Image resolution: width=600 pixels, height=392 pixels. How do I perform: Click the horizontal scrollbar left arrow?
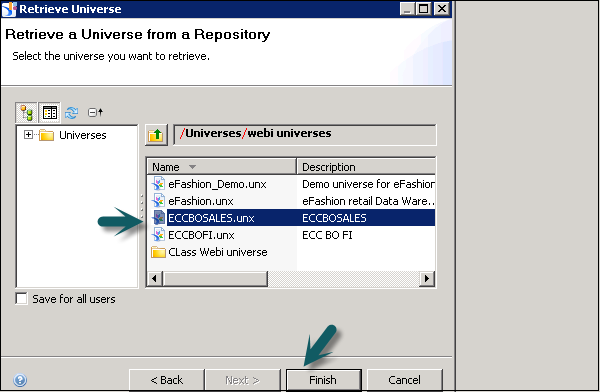[x=154, y=278]
